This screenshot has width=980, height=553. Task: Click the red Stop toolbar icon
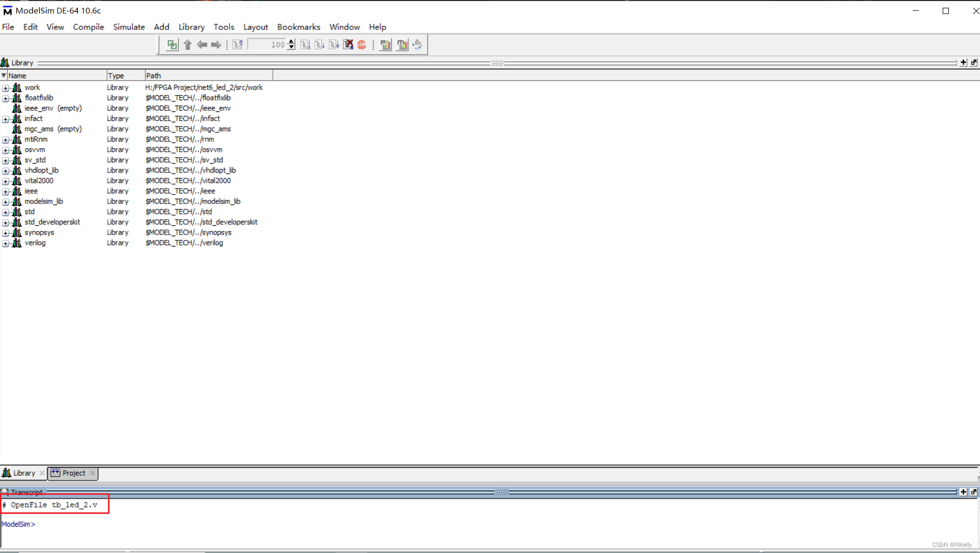click(x=362, y=45)
